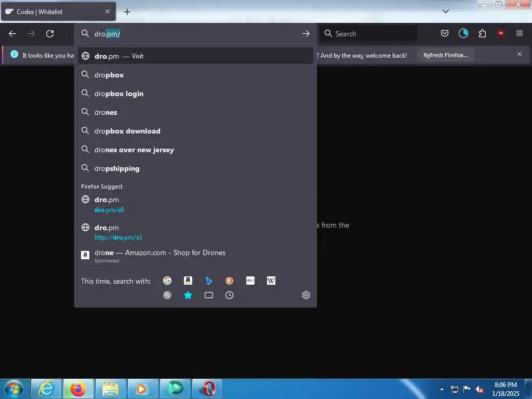Dismiss the notification bar with X
This screenshot has width=532, height=399.
520,54
